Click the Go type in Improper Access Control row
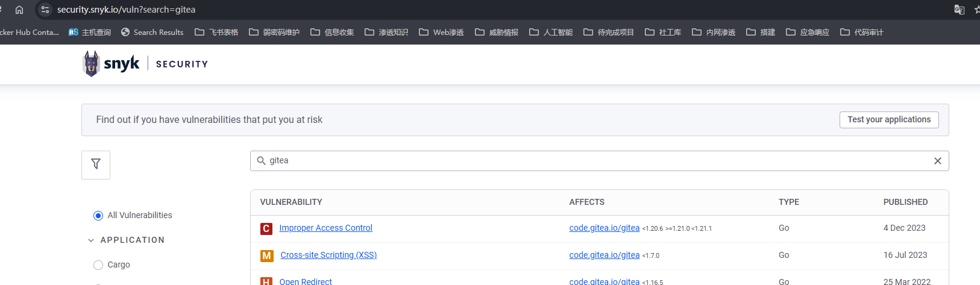This screenshot has width=980, height=285. click(784, 228)
